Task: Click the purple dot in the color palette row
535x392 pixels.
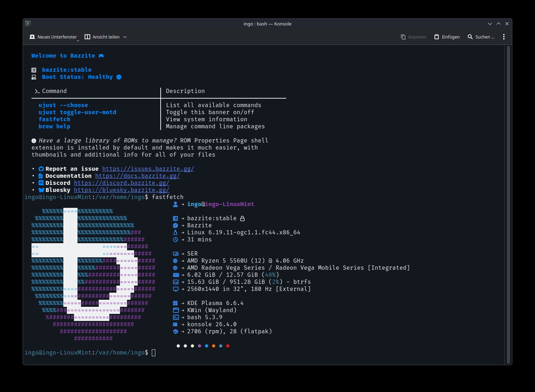Action: 200,346
